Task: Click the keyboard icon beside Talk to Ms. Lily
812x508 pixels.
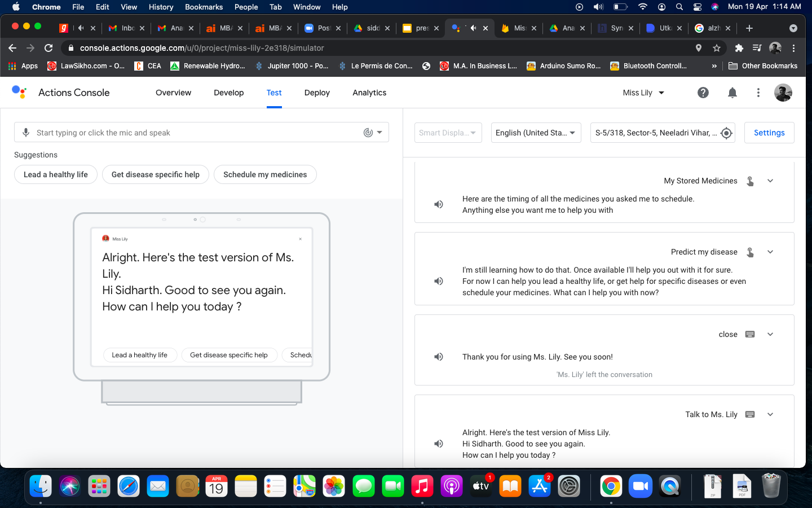Action: click(750, 414)
